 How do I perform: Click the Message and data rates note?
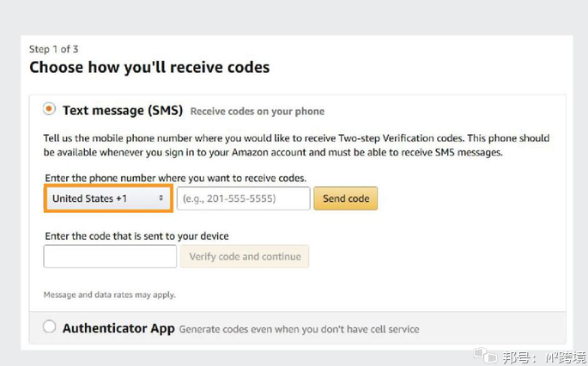[110, 295]
